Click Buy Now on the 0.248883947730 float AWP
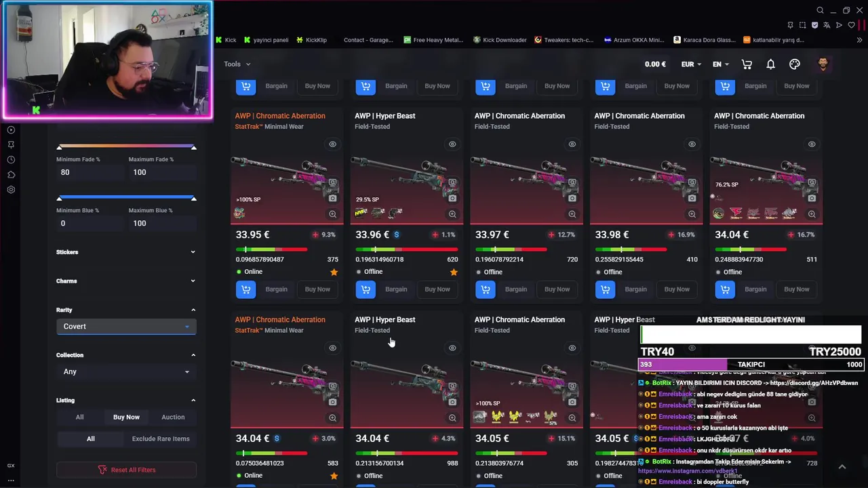The height and width of the screenshot is (488, 868). [797, 289]
